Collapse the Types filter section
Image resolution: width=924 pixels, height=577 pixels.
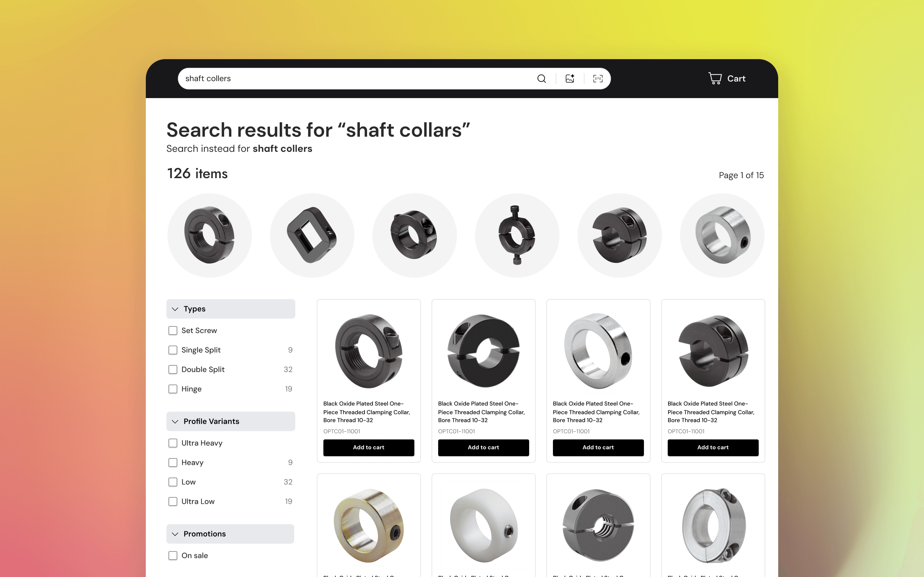(231, 309)
